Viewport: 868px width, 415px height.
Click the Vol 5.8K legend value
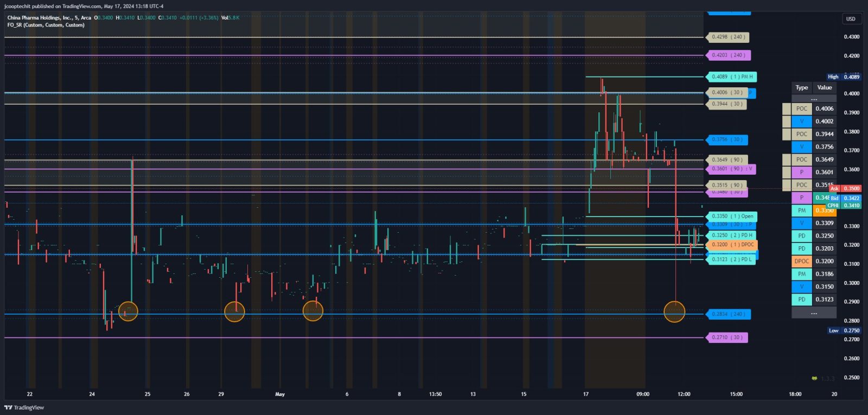pos(230,18)
